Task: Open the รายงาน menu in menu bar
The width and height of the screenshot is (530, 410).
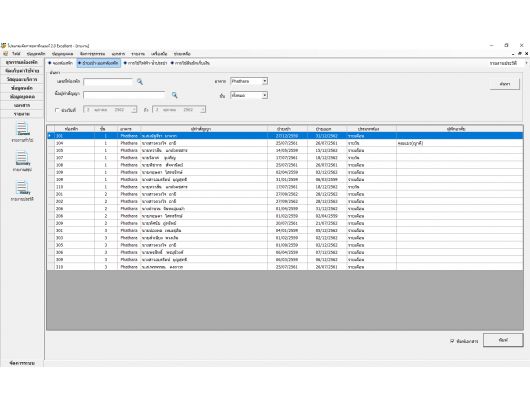Action: click(138, 54)
